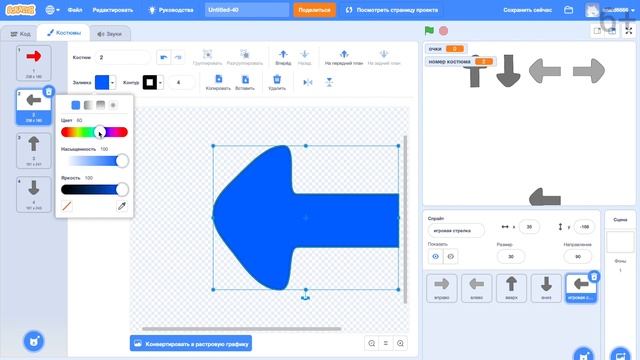Select horizontal gradient fill mode

(88, 105)
